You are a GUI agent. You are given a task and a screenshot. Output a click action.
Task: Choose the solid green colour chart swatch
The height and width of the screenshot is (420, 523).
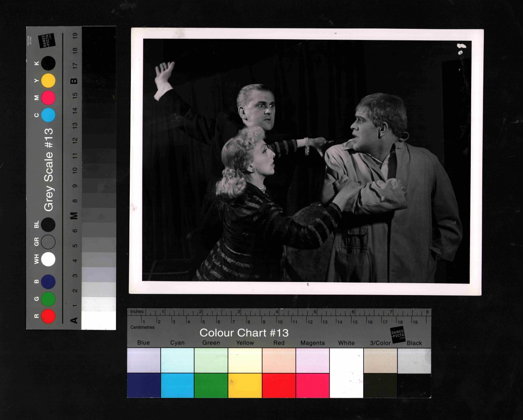click(211, 386)
